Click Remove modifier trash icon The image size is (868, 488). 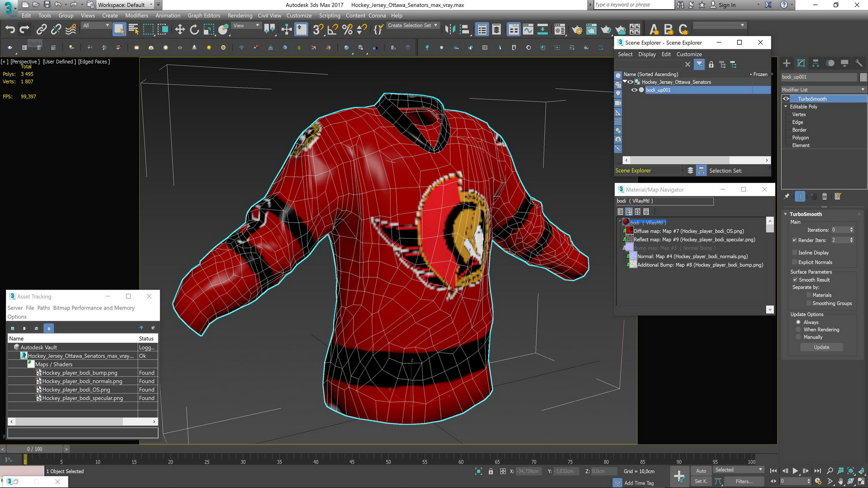[x=825, y=197]
